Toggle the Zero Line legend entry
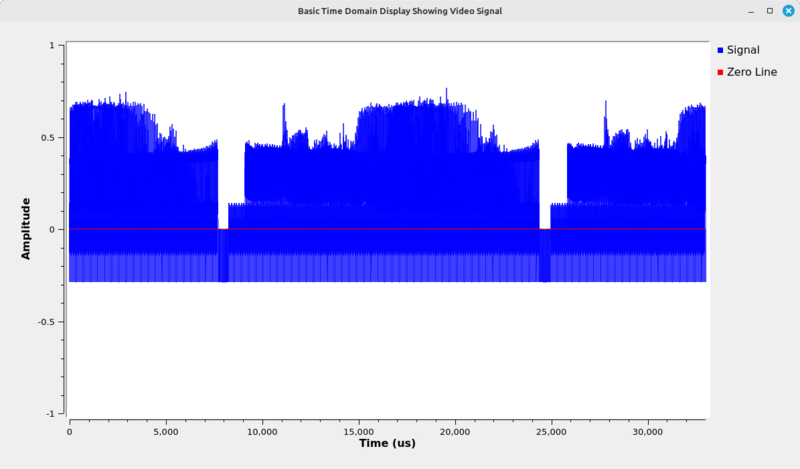This screenshot has width=800, height=469. click(x=747, y=72)
